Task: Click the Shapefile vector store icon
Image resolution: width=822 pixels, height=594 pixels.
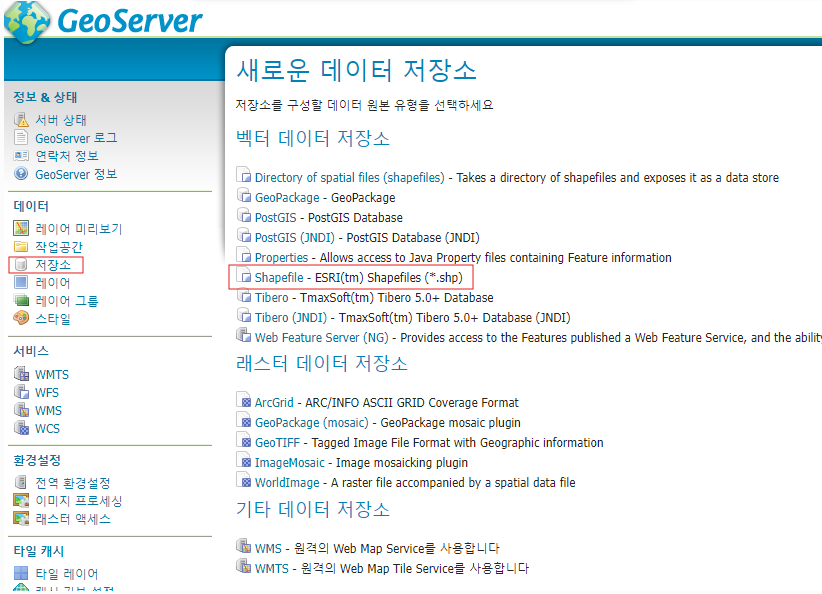Action: coord(243,275)
